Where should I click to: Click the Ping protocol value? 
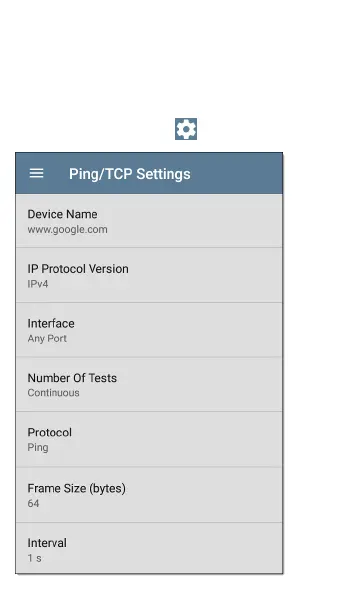pos(38,448)
